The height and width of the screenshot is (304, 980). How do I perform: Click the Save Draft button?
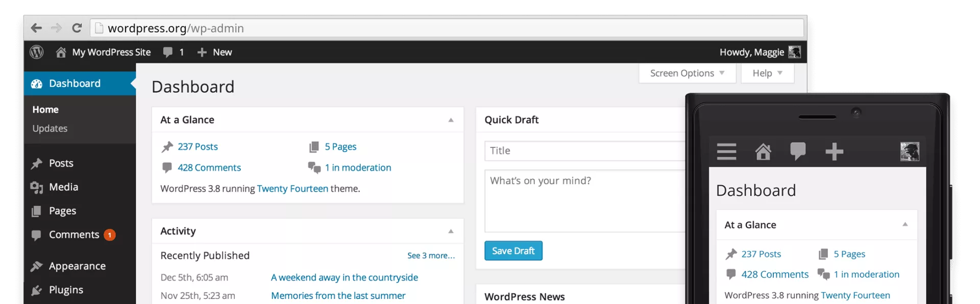513,251
